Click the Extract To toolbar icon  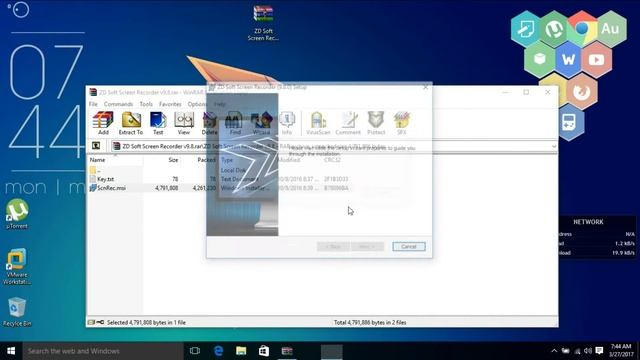pyautogui.click(x=131, y=123)
